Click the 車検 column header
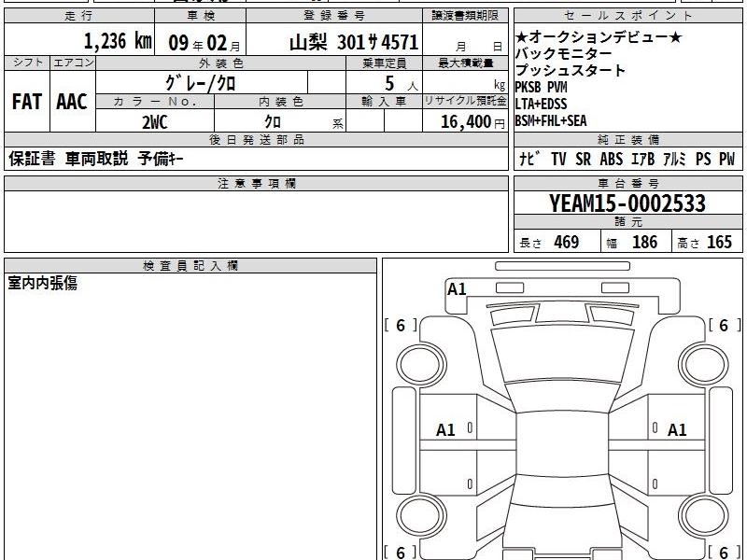This screenshot has height=560, width=747. coord(201,16)
